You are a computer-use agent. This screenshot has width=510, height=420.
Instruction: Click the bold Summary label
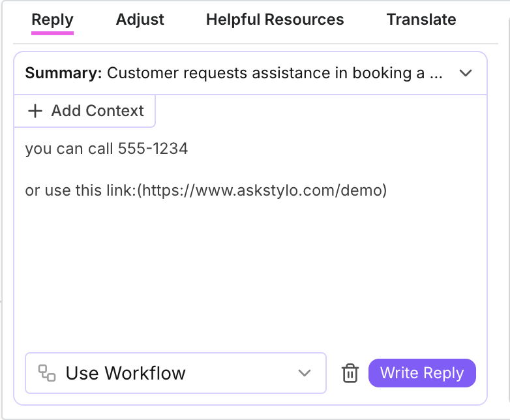tap(63, 73)
